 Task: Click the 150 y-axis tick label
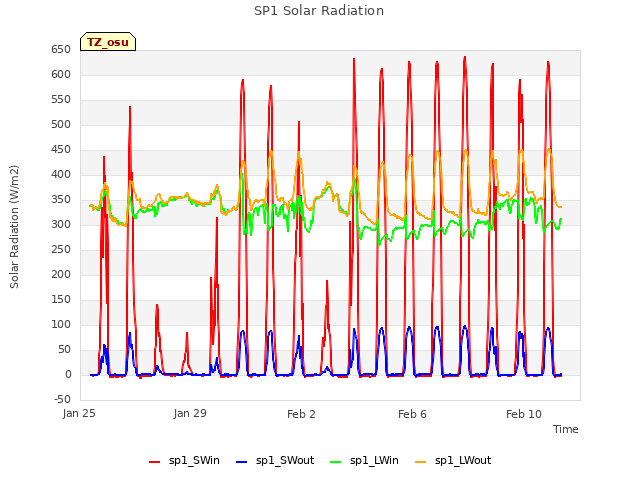click(x=61, y=300)
